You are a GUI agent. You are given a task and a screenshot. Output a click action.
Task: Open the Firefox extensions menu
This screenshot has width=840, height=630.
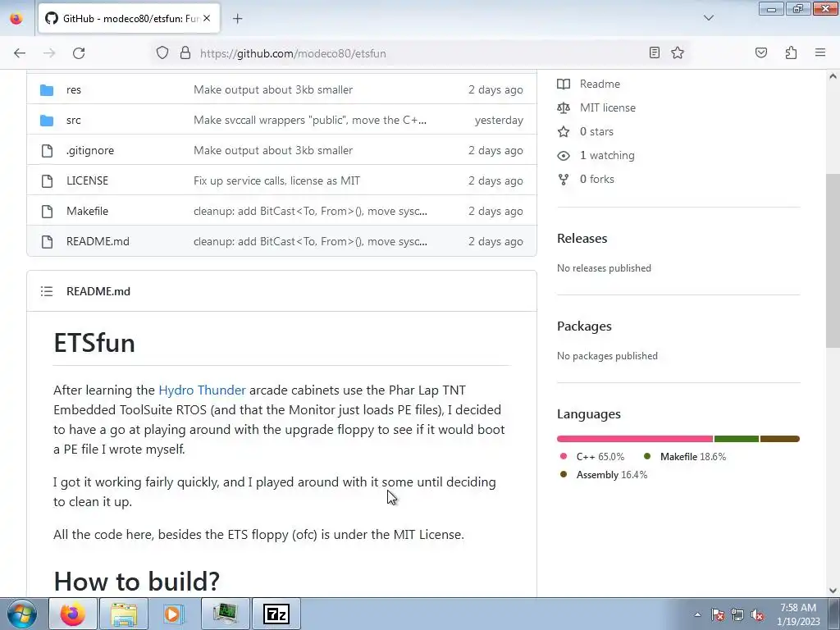(792, 52)
